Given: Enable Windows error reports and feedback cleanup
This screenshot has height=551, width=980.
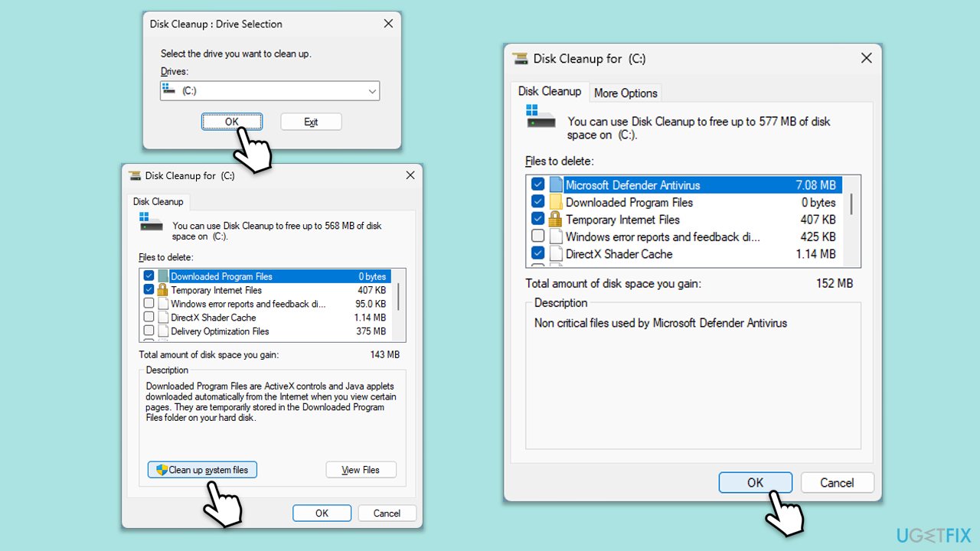Looking at the screenshot, I should tap(537, 236).
